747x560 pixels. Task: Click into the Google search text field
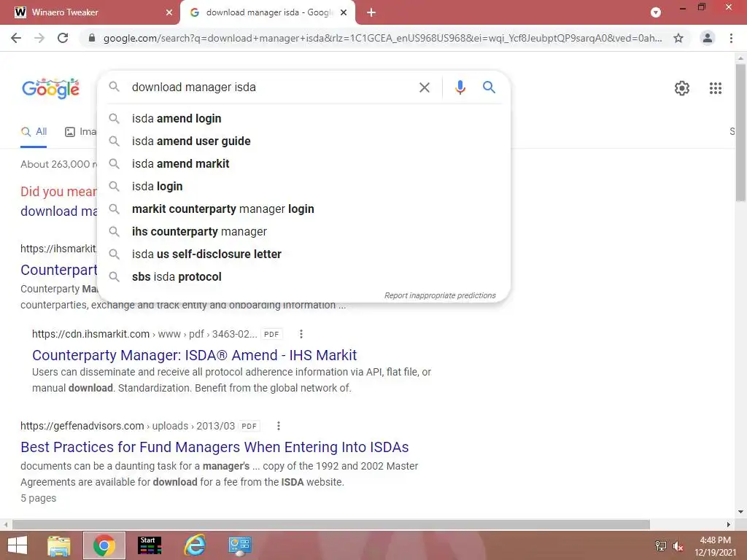(271, 87)
